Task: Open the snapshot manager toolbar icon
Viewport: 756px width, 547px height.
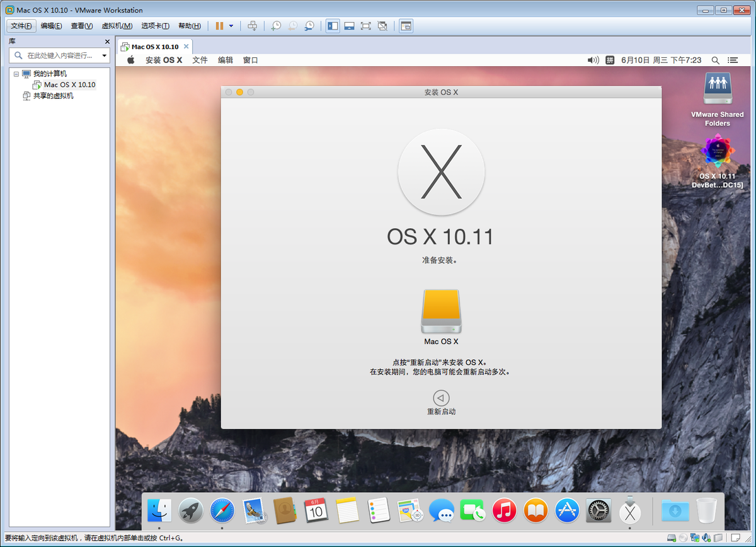Action: (x=309, y=26)
